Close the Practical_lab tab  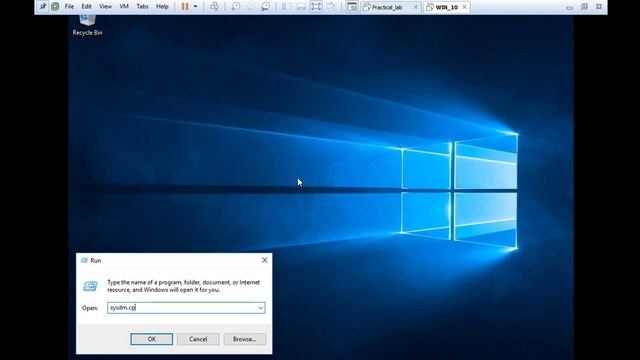[416, 7]
